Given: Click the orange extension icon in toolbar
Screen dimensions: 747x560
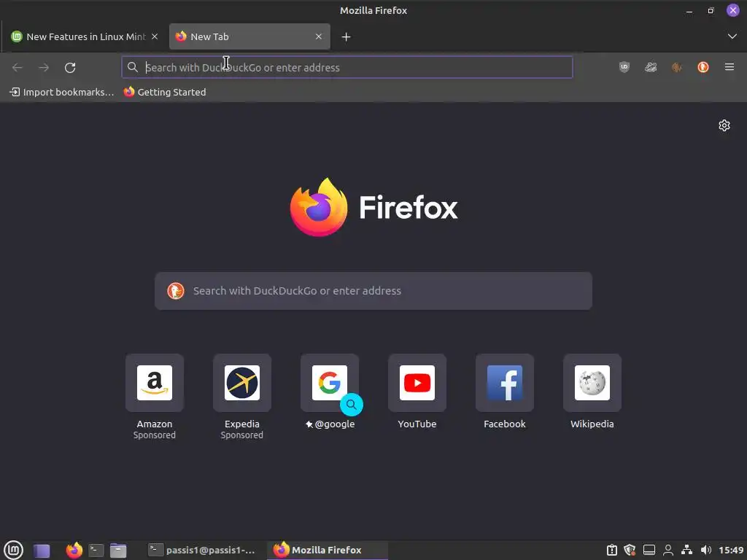Looking at the screenshot, I should (676, 67).
